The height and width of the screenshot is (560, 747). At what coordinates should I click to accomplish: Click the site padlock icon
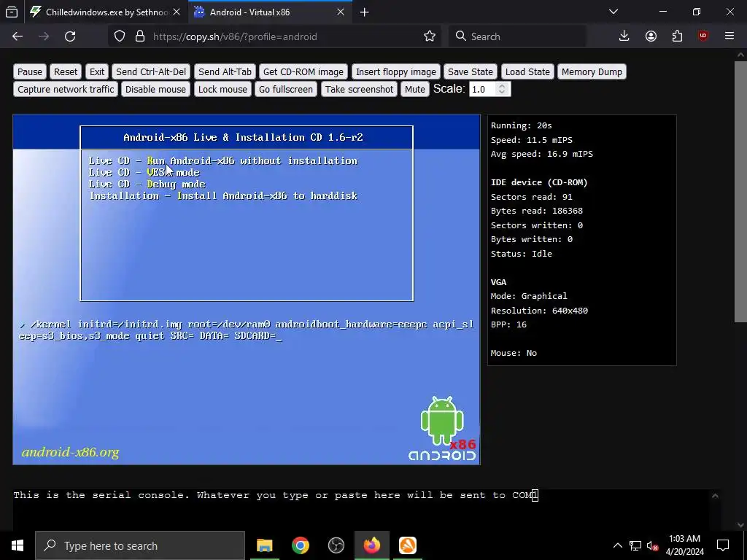click(x=140, y=36)
